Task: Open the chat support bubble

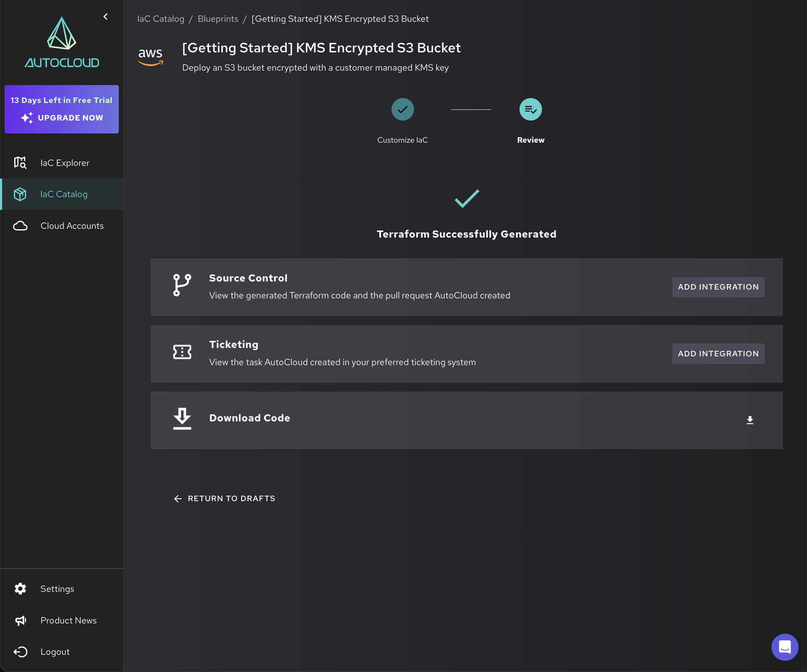Action: pos(784,647)
